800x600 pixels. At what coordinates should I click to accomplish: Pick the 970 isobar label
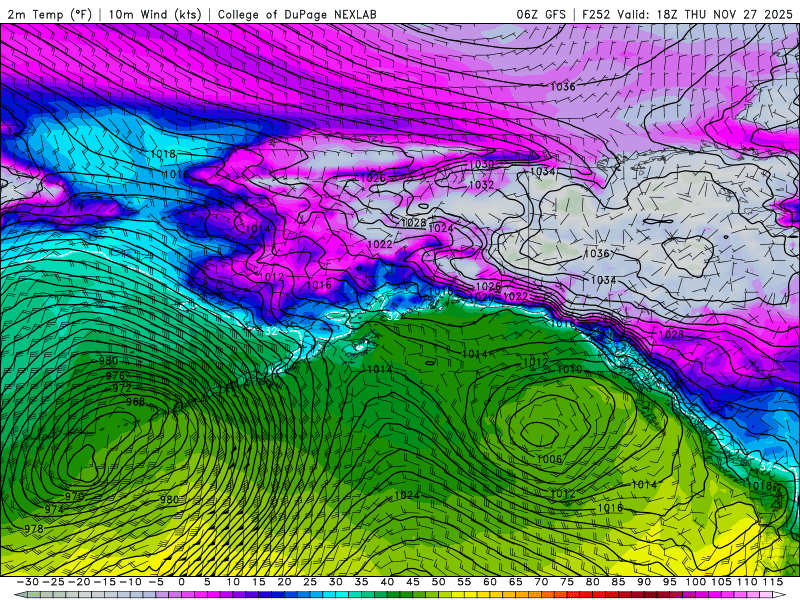74,496
